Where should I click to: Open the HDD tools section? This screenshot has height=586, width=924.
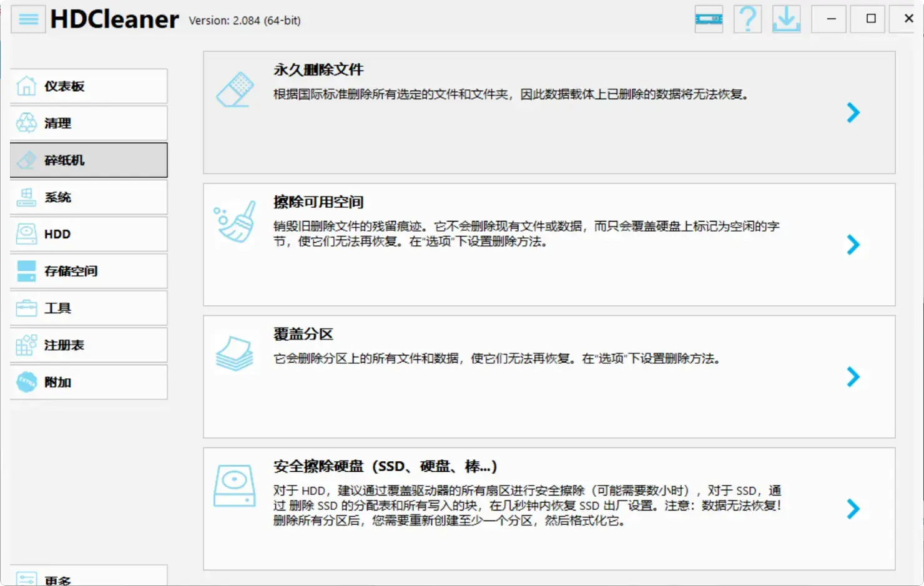(26, 234)
